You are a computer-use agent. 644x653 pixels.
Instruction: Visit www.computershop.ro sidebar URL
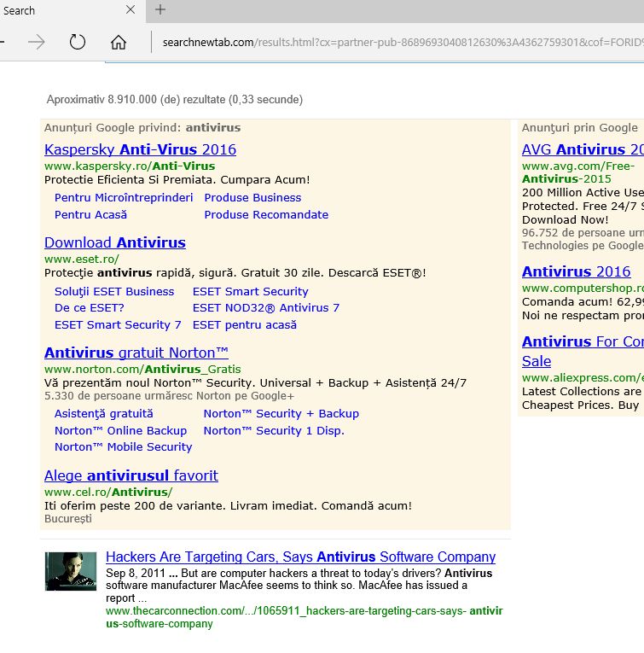tap(583, 288)
